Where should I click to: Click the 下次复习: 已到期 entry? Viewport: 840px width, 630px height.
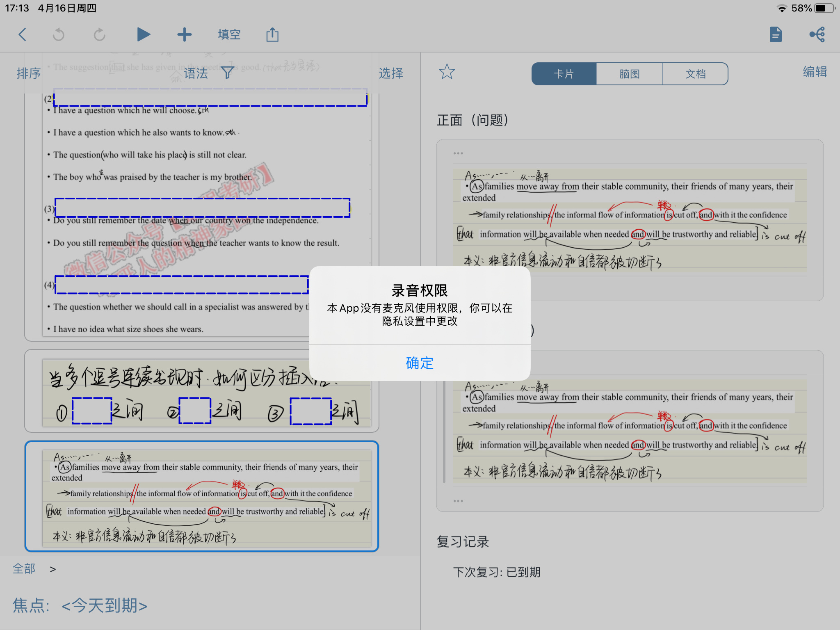point(497,572)
